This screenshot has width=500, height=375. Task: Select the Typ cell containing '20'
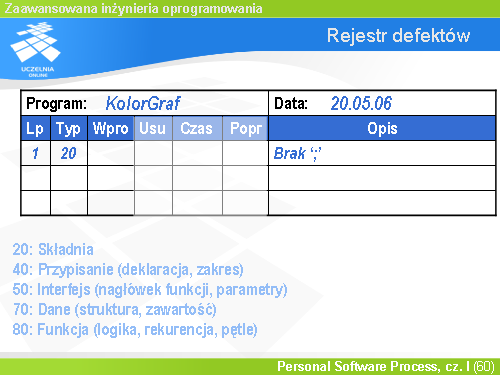click(69, 153)
